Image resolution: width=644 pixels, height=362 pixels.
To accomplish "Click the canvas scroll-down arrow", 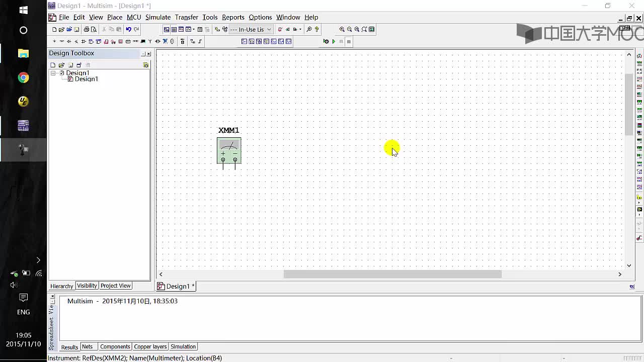I will [x=629, y=265].
